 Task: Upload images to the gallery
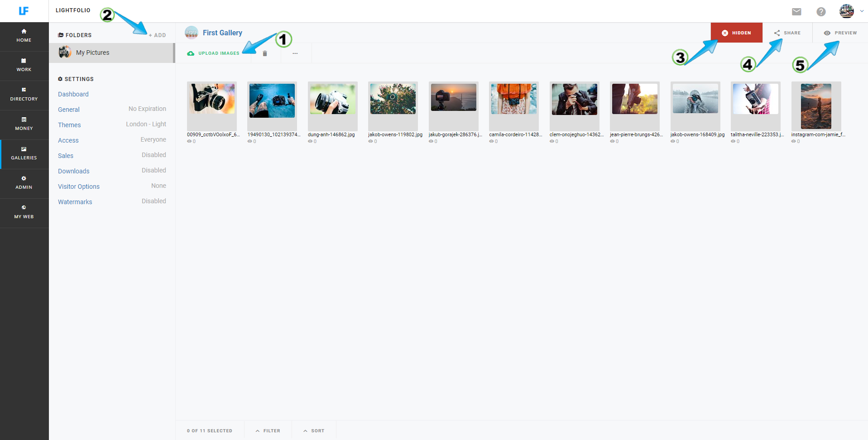[x=213, y=53]
